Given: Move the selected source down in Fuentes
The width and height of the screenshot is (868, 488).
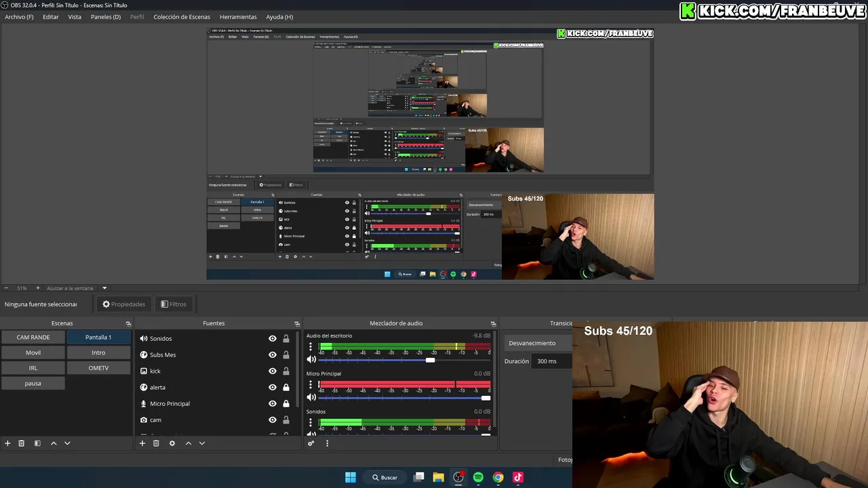Looking at the screenshot, I should pyautogui.click(x=202, y=443).
